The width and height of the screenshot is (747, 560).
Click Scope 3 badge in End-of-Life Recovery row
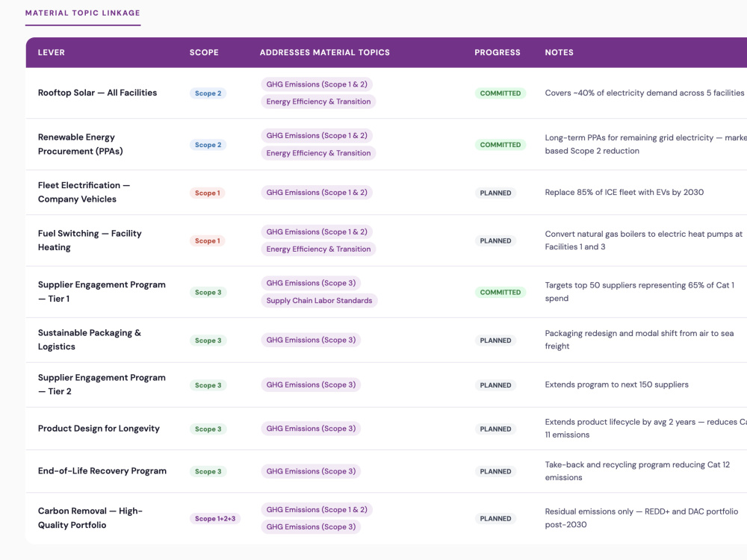coord(208,471)
